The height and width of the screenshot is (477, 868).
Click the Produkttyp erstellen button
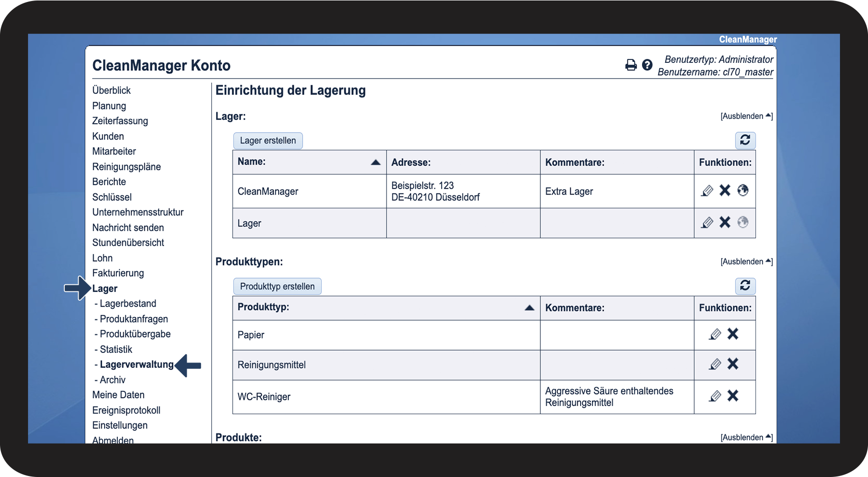[x=277, y=286]
